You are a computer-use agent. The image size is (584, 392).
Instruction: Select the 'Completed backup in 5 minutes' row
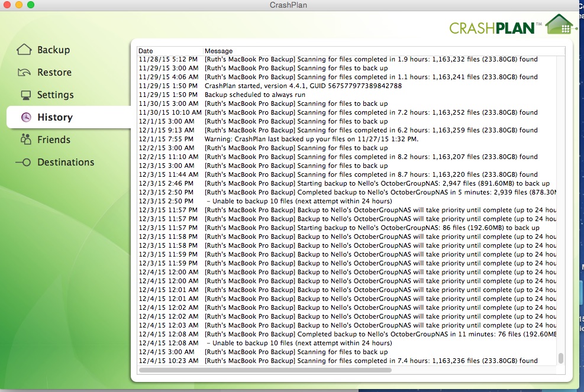click(x=347, y=193)
